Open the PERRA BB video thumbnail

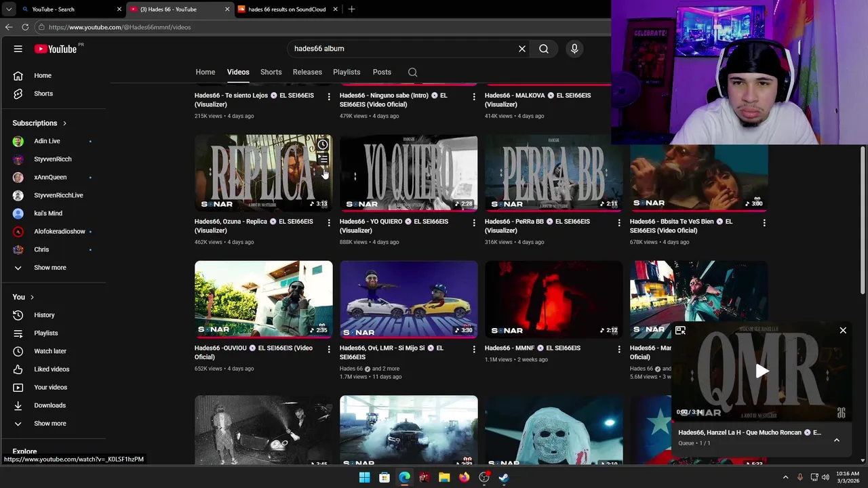click(x=554, y=173)
